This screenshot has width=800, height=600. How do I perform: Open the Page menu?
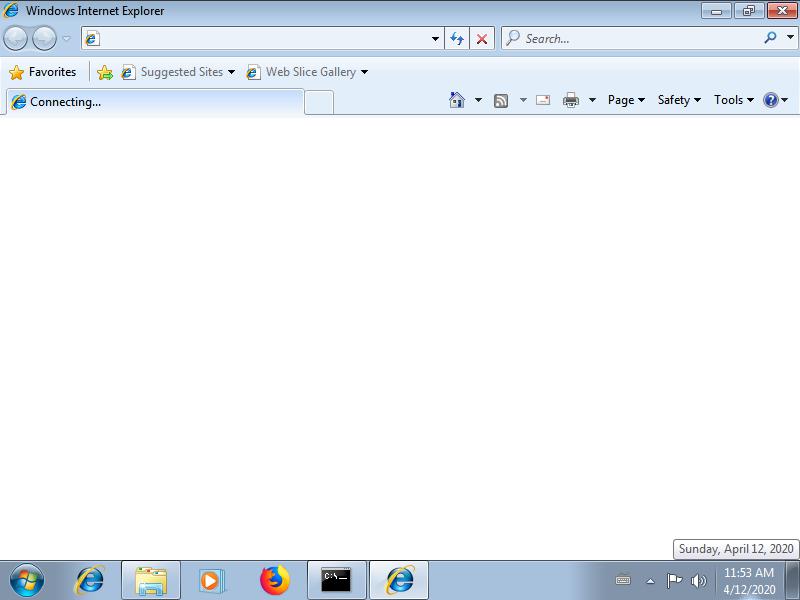626,100
